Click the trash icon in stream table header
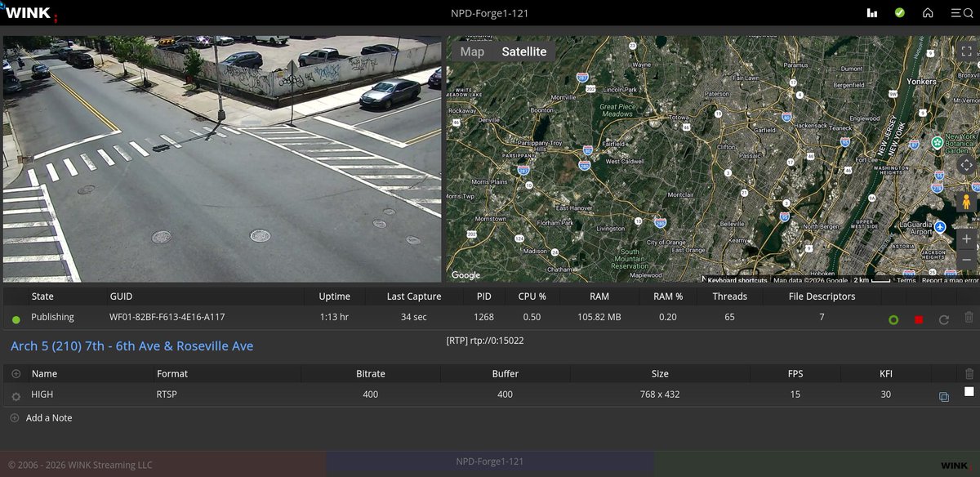 (969, 373)
